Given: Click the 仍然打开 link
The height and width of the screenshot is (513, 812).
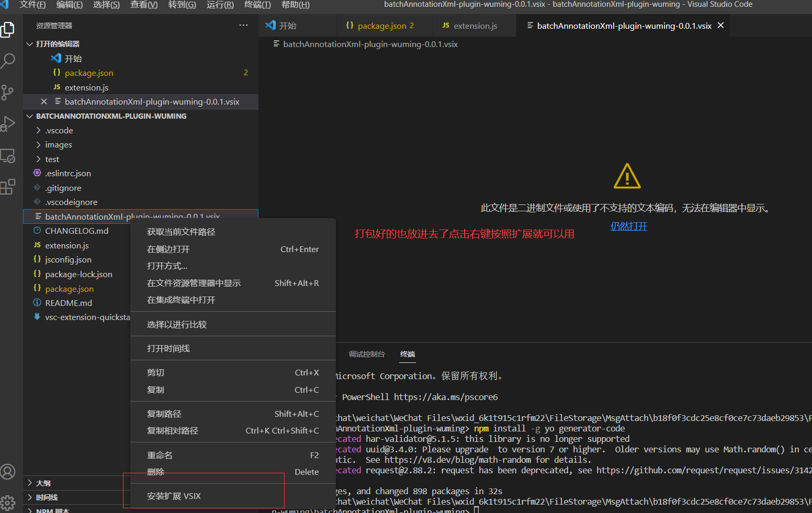Looking at the screenshot, I should (x=629, y=226).
